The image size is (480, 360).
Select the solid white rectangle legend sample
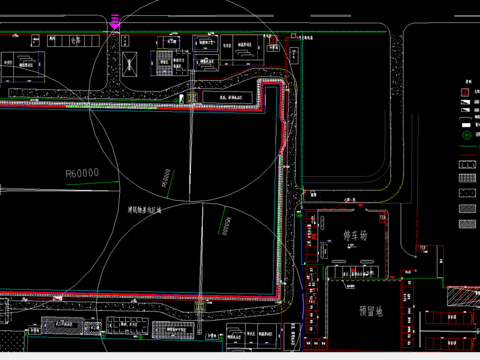tap(466, 125)
